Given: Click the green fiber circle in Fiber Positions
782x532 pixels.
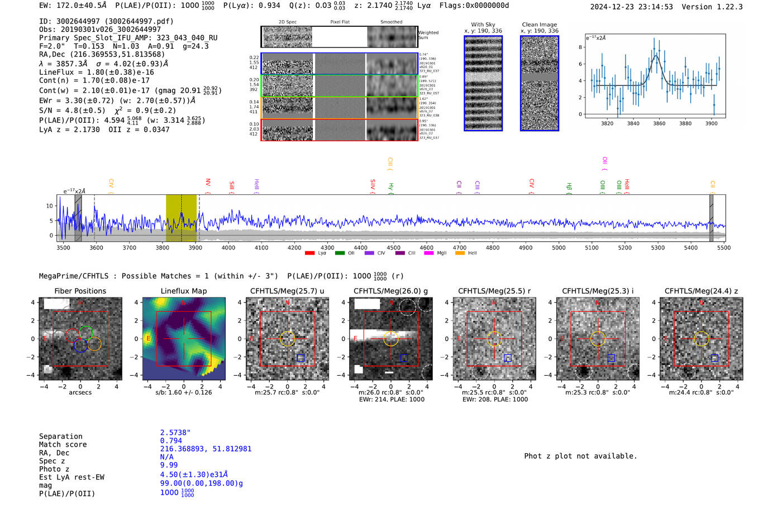Looking at the screenshot, I should (x=85, y=332).
